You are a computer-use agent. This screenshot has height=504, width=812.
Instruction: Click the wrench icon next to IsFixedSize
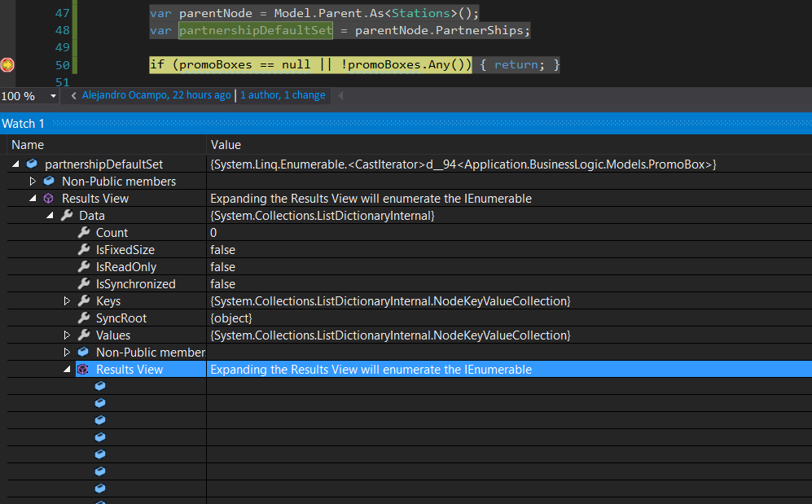[84, 249]
